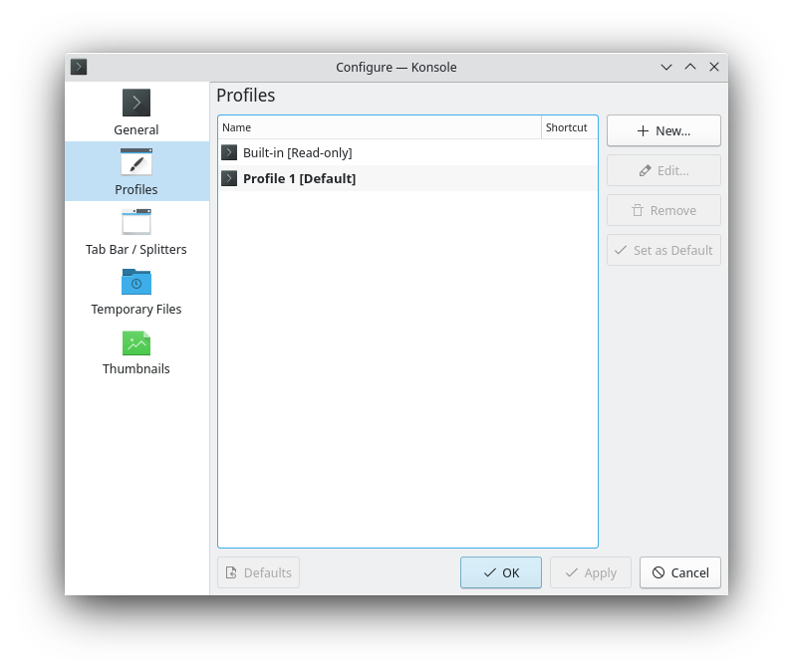793x672 pixels.
Task: Select the Profiles pencil icon in sidebar
Action: [x=136, y=162]
